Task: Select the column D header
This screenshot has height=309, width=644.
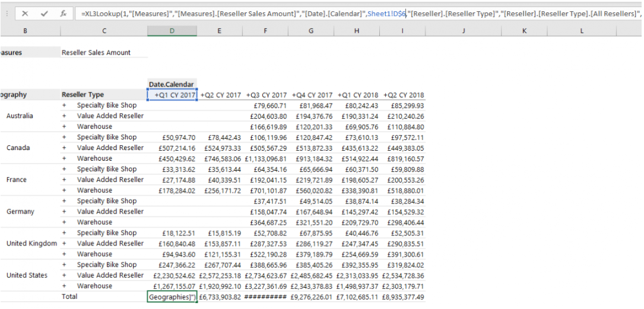Action: tap(172, 30)
